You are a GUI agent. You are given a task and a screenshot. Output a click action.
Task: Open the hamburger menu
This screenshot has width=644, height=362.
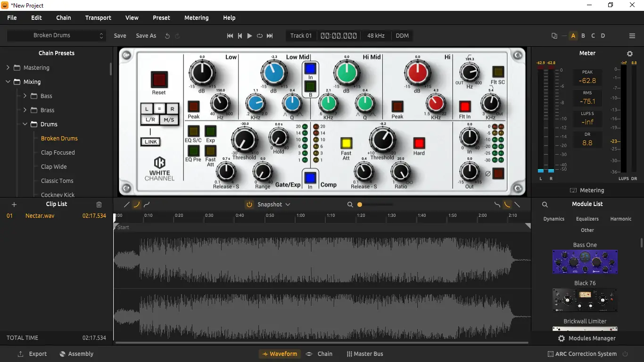[632, 35]
